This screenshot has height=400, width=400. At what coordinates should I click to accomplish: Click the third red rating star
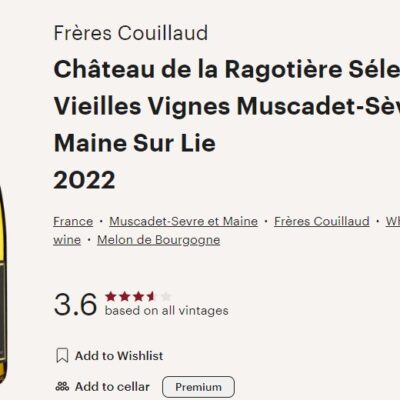click(x=138, y=296)
